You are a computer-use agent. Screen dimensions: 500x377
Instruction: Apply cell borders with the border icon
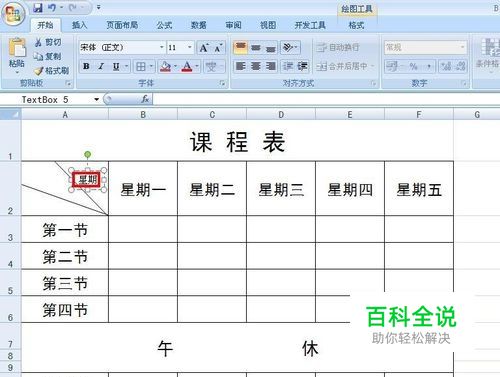point(141,67)
